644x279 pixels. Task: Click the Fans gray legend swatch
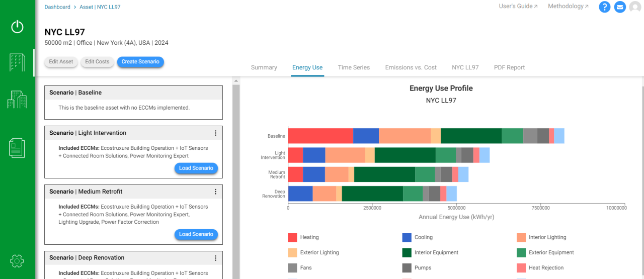click(292, 268)
